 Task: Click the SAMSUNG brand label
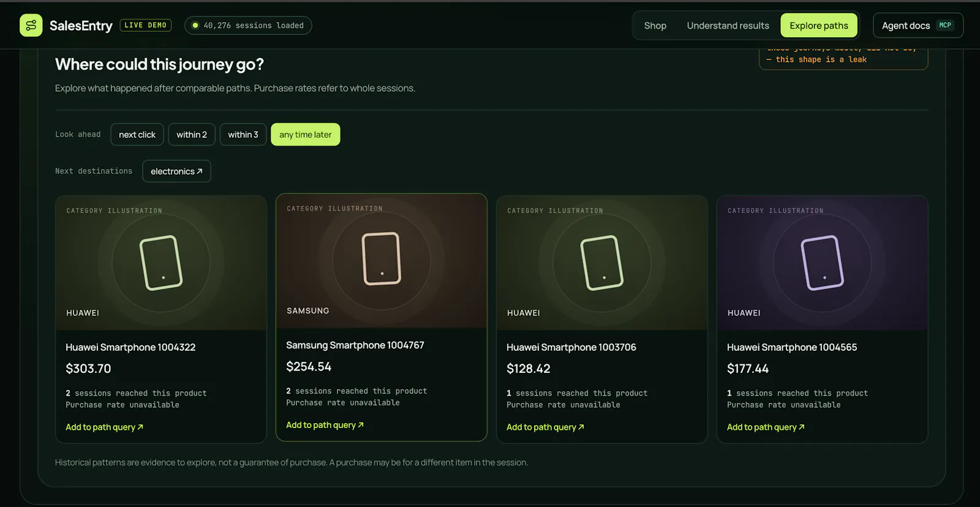point(307,311)
